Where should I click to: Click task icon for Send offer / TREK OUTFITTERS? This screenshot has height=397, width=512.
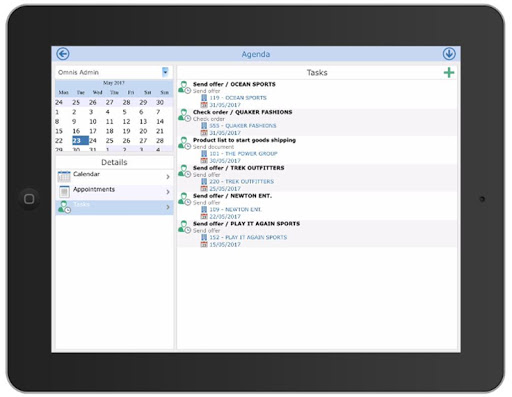(x=184, y=171)
